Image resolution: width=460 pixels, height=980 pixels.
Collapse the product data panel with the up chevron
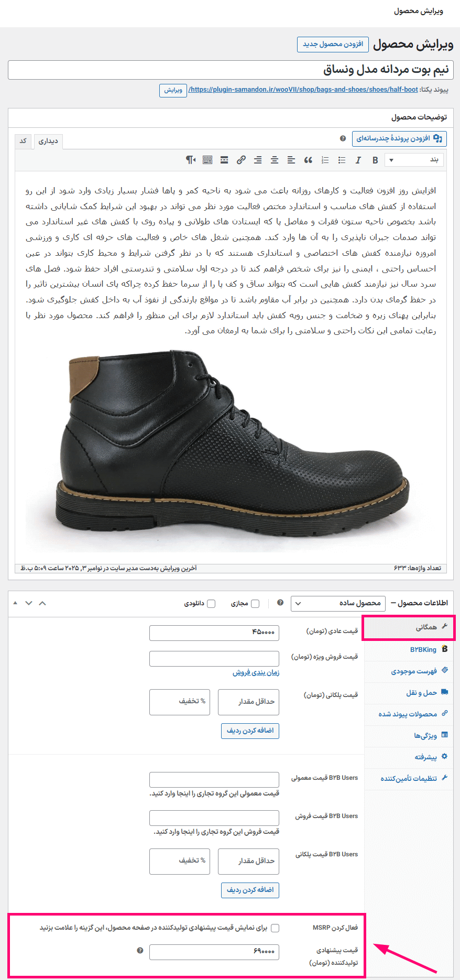[42, 603]
